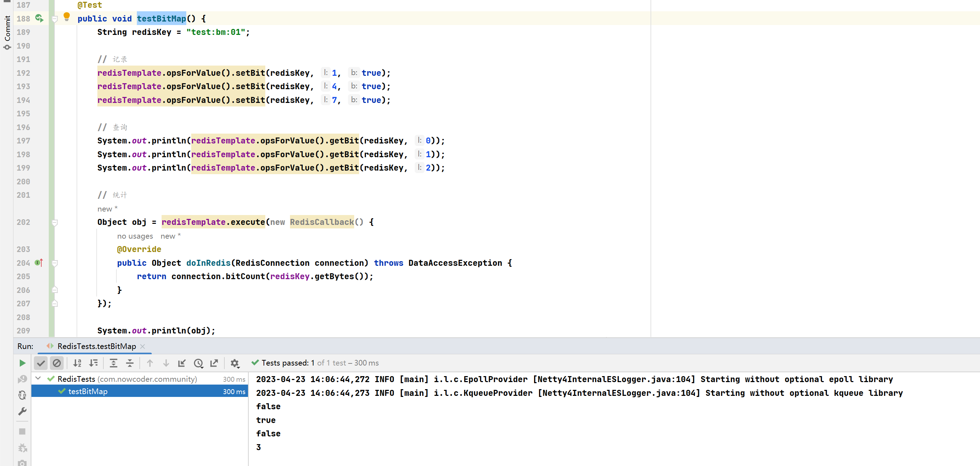Click setBit call with index 7
The height and width of the screenshot is (466, 980).
pyautogui.click(x=244, y=100)
